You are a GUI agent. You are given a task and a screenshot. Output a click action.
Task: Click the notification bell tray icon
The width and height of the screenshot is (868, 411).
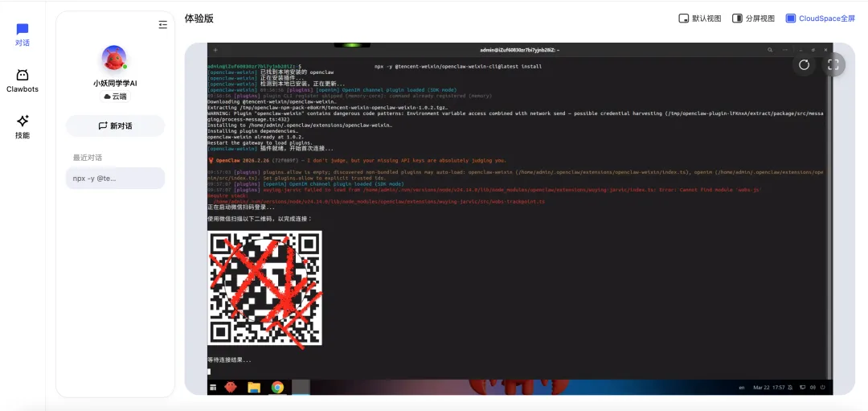pos(791,388)
